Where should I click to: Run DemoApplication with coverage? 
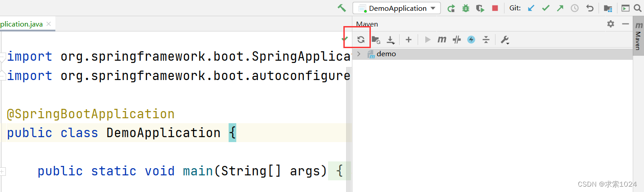click(481, 8)
